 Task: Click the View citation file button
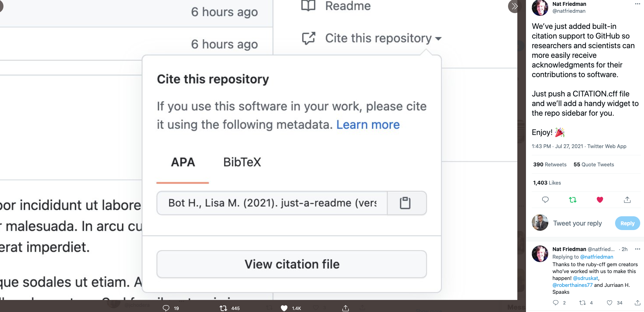(292, 264)
